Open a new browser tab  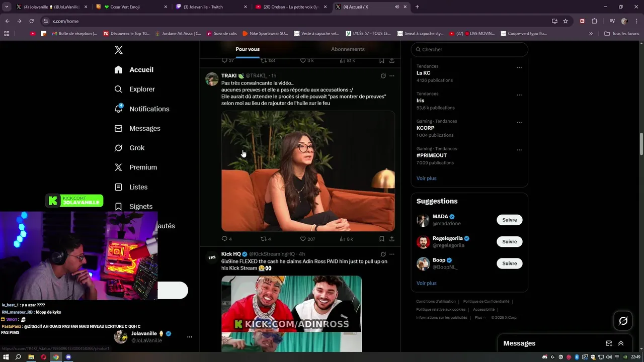[x=417, y=7]
